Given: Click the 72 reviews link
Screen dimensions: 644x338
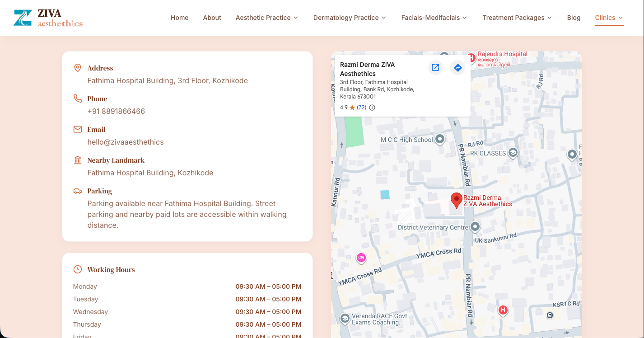Looking at the screenshot, I should tap(361, 108).
